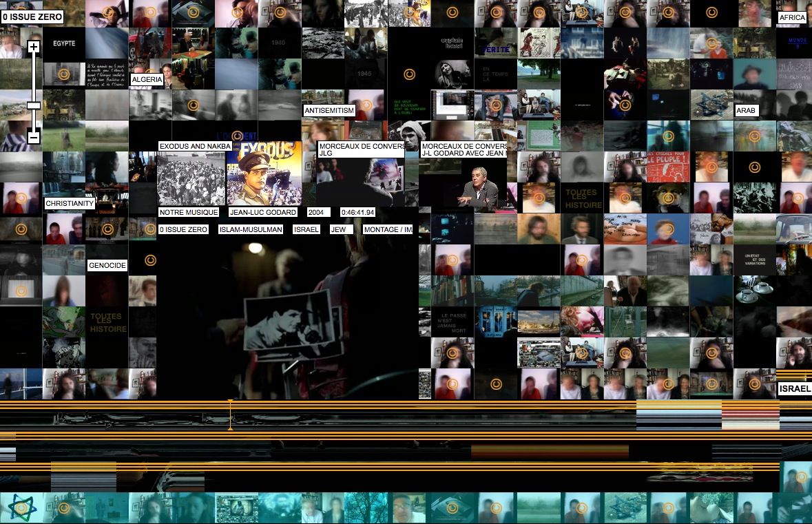Screen dimensions: 812x524
Task: Select J-L GODARD AVEC JEAN clip label
Action: [x=464, y=149]
